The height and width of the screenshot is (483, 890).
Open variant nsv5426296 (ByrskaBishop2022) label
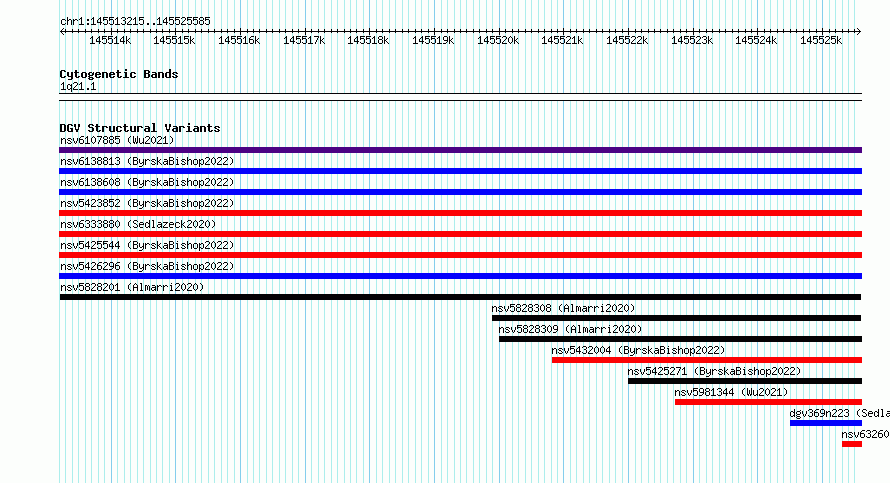click(x=147, y=266)
